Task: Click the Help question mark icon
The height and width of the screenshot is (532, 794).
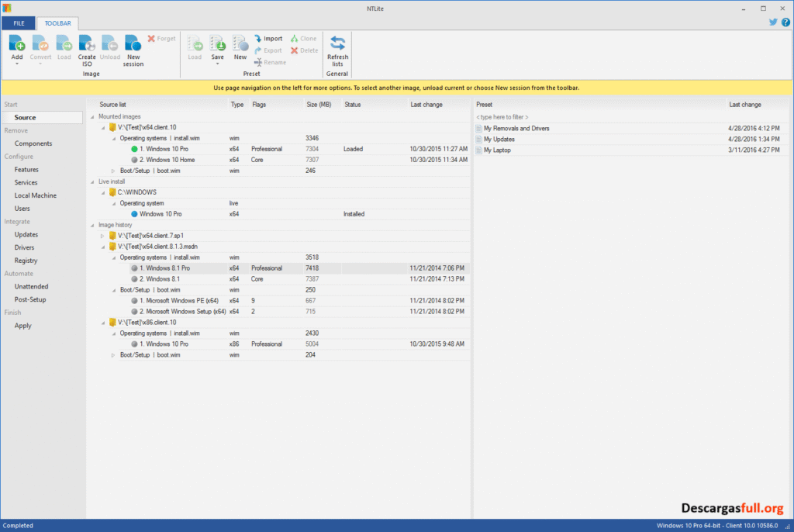Action: click(785, 22)
